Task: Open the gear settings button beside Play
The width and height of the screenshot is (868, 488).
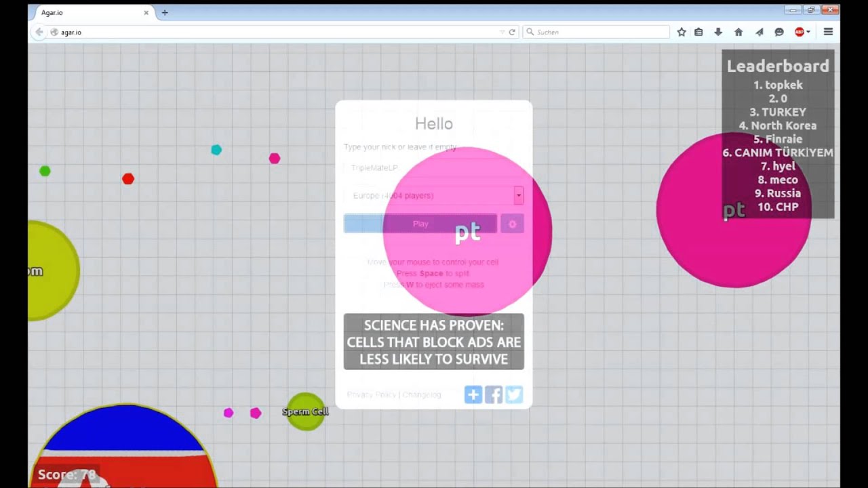Action: [512, 224]
